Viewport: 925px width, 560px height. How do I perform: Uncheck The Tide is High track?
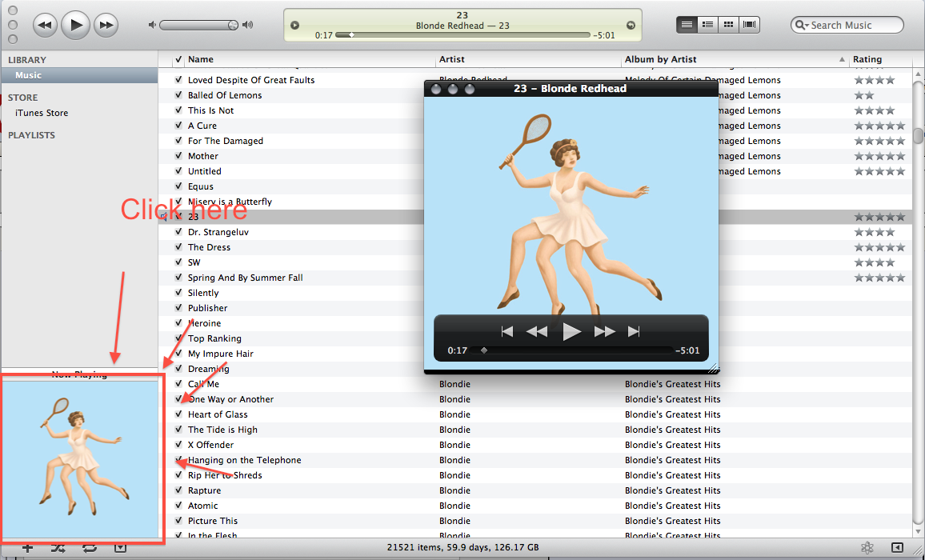pyautogui.click(x=178, y=430)
